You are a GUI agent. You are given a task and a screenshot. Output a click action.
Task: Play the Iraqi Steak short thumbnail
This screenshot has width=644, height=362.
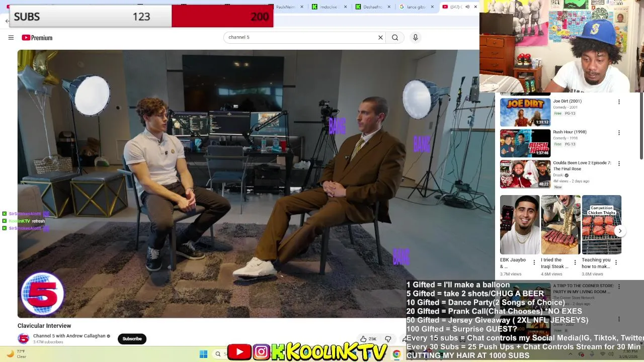[x=560, y=225]
